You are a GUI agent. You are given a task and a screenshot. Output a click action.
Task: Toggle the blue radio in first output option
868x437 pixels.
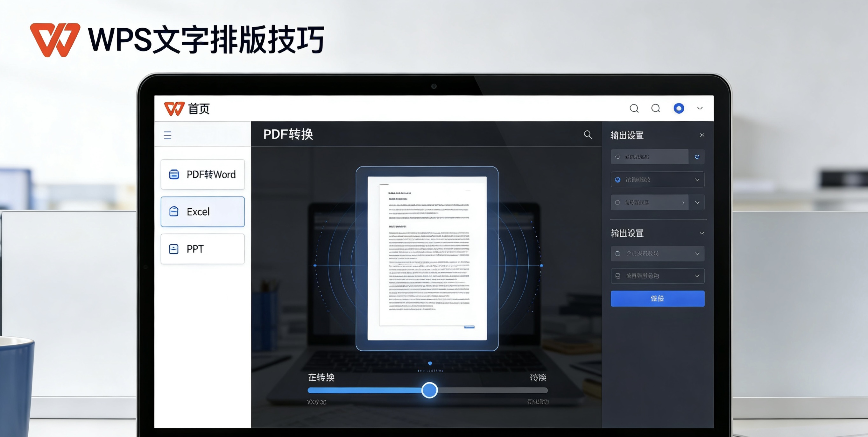[x=617, y=179]
